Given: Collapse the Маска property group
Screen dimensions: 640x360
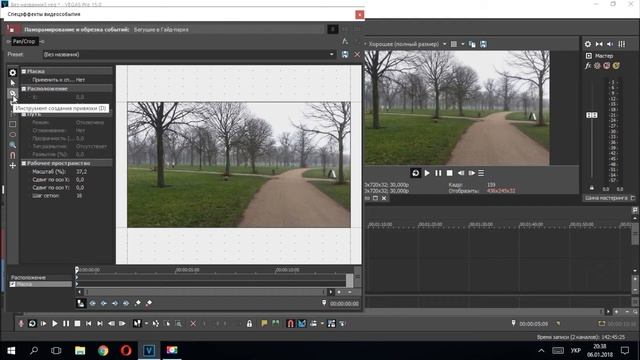Looking at the screenshot, I should pyautogui.click(x=24, y=71).
